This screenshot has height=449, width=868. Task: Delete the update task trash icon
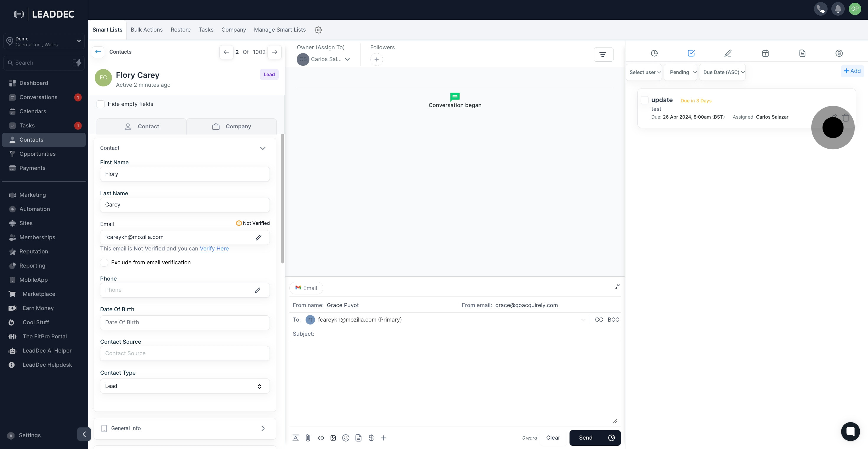point(846,117)
